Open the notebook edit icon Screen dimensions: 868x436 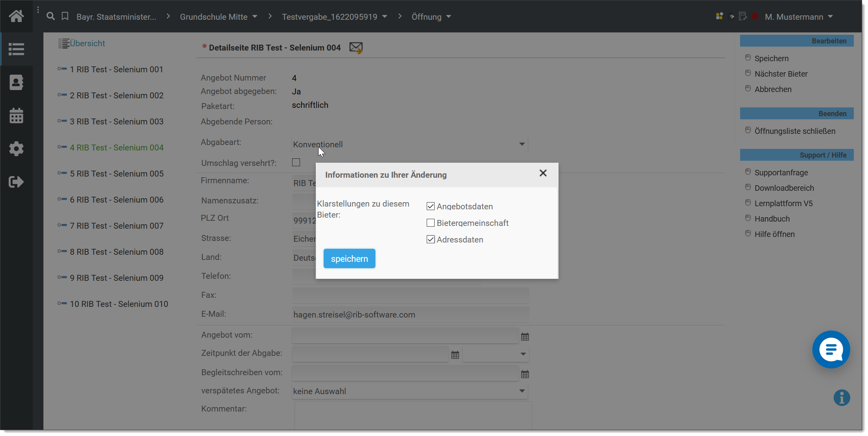(x=743, y=16)
